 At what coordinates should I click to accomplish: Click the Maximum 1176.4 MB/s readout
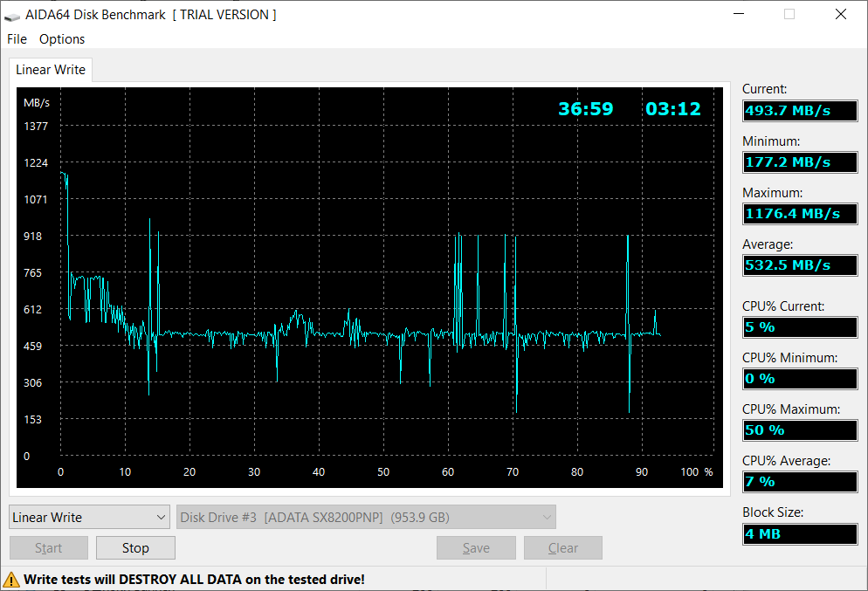click(x=800, y=214)
